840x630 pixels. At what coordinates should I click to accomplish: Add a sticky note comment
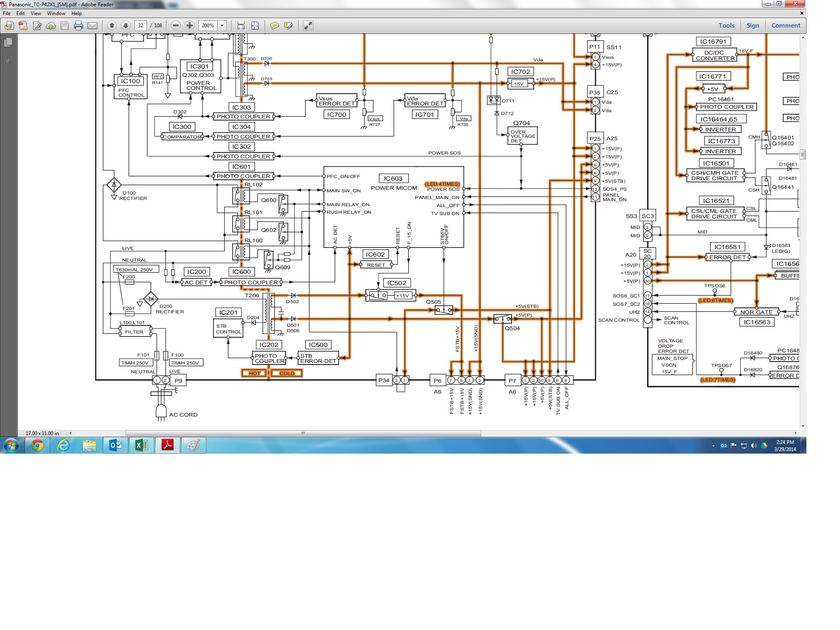pos(274,26)
